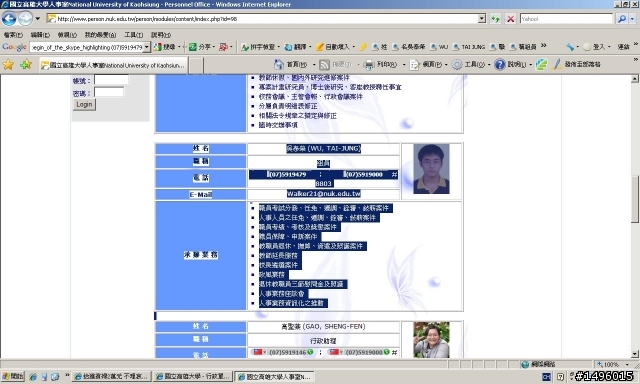
Task: Click the Google toolbar wrench settings icon
Action: point(570,47)
